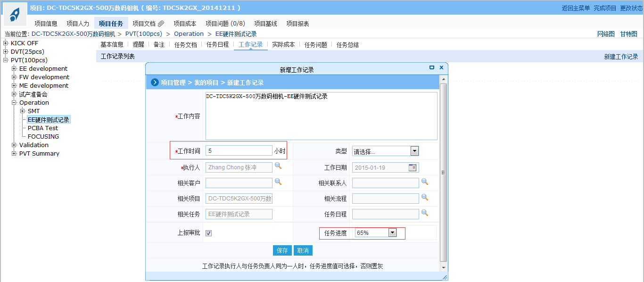Open the 任务进度 percentage dropdown
644x282 pixels.
[x=392, y=232]
